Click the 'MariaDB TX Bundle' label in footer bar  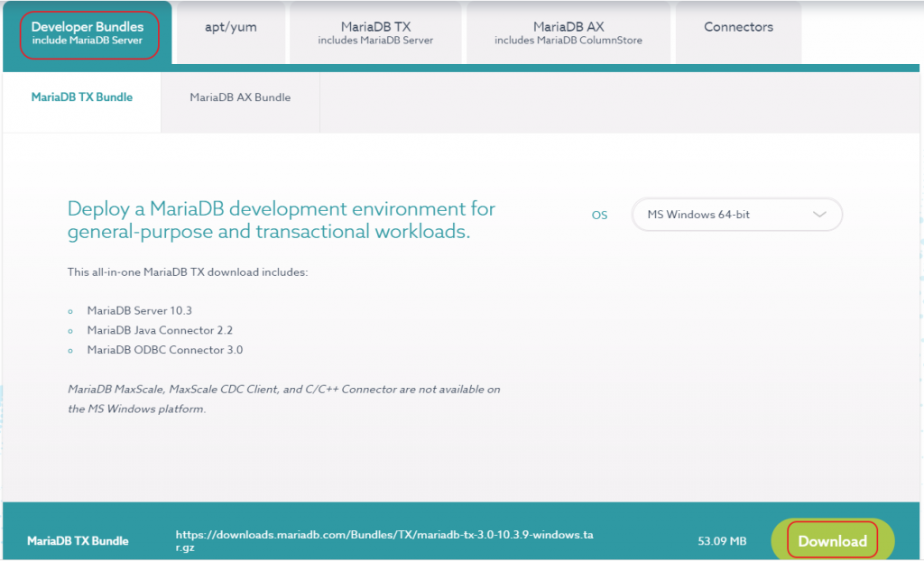(x=78, y=541)
